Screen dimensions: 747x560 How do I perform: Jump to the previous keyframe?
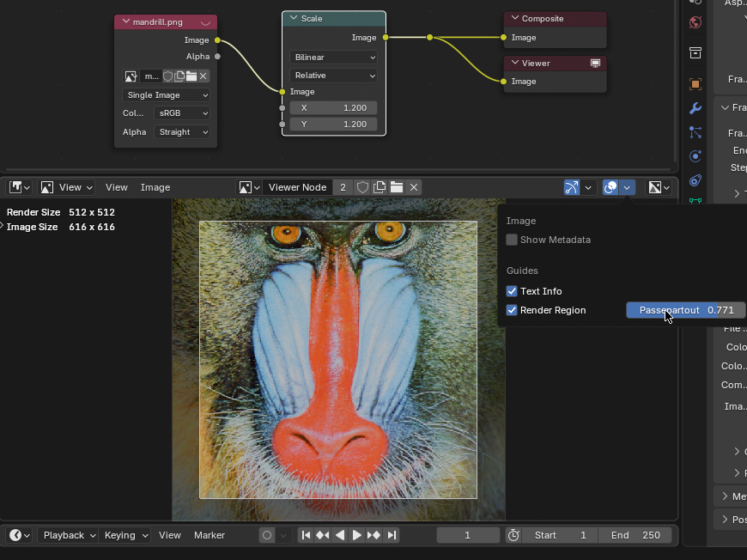pos(323,535)
